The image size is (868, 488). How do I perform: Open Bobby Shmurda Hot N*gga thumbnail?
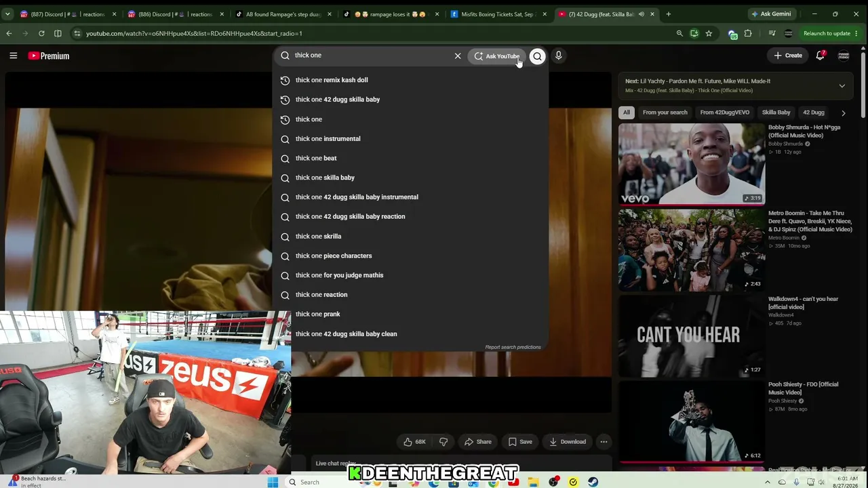tap(691, 163)
